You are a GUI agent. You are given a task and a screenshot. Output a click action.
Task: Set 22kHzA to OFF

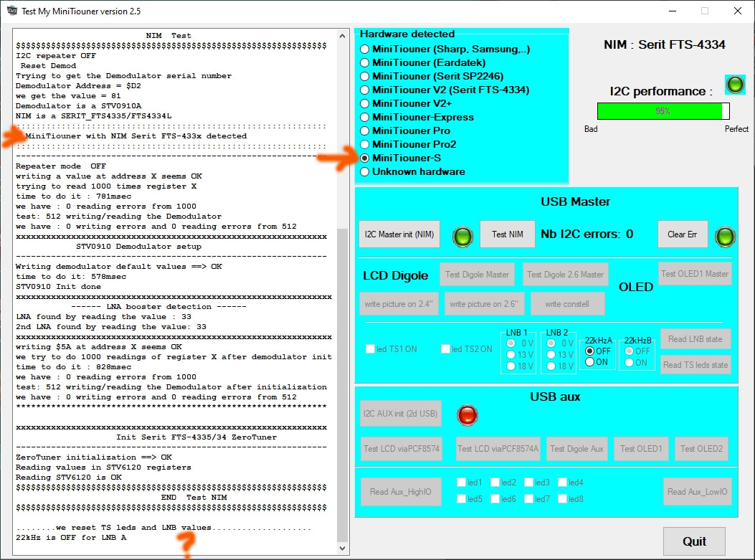tap(589, 351)
